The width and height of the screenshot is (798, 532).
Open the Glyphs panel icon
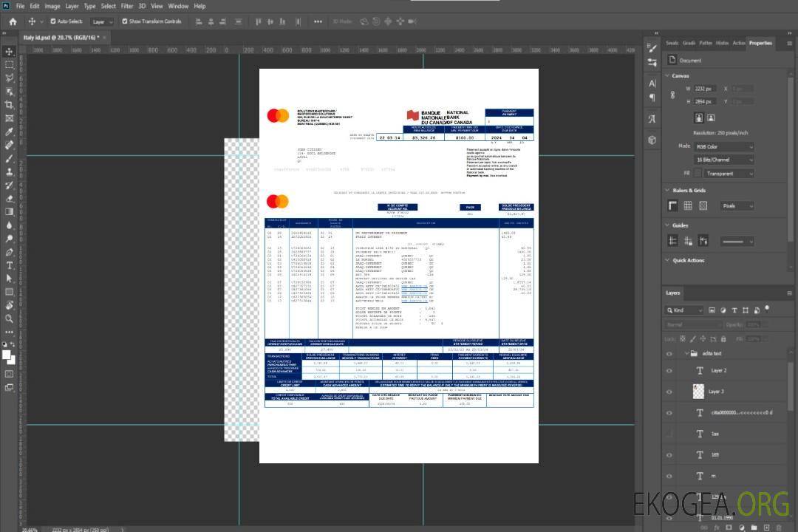(x=652, y=119)
